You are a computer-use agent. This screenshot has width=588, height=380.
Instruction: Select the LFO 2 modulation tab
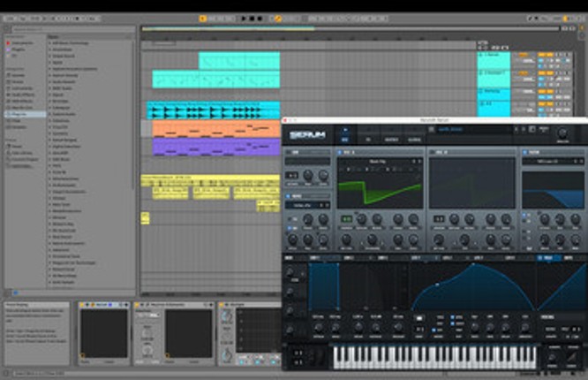(x=447, y=258)
